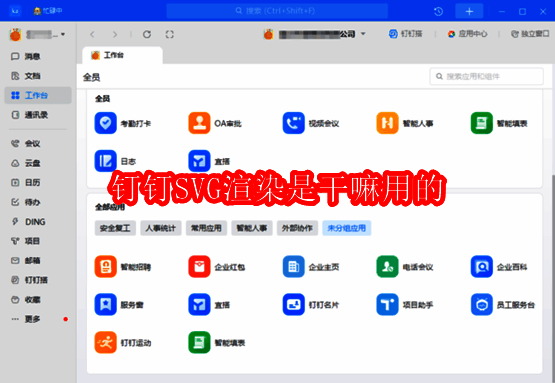Open the 日志 log app
Viewport: 555px width, 383px height.
point(115,161)
